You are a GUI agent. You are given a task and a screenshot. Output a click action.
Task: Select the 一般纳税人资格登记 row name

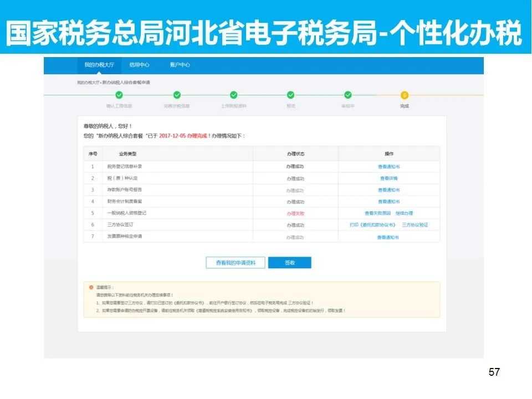pyautogui.click(x=126, y=213)
